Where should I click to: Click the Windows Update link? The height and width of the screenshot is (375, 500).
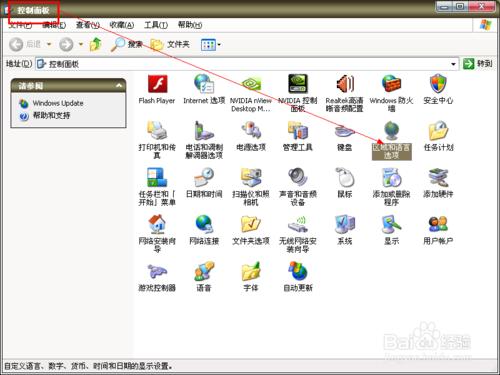tap(58, 103)
